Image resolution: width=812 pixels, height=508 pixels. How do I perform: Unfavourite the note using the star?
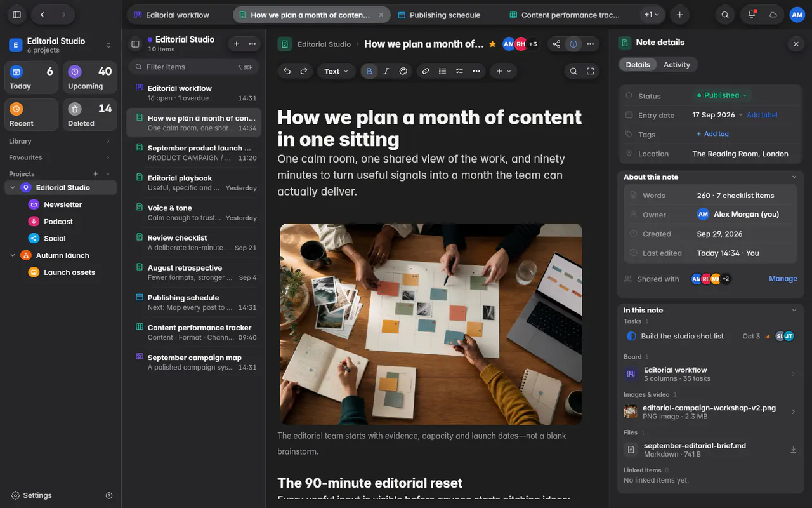pos(492,44)
